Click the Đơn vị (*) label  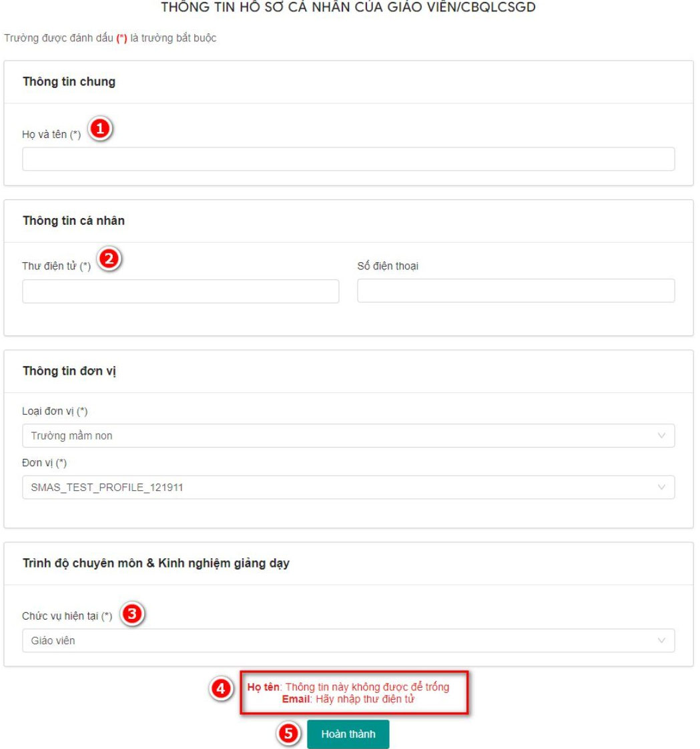coord(45,463)
